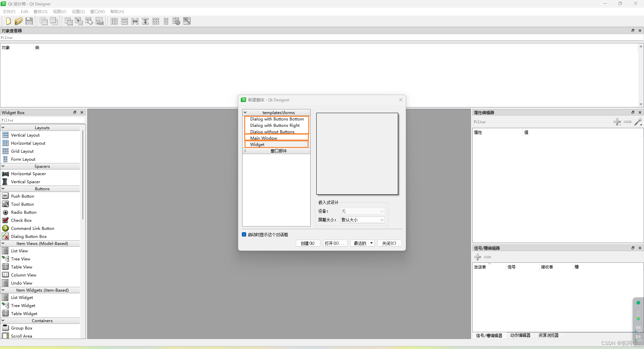Click the Adjust Size toolbar icon
The height and width of the screenshot is (349, 644).
click(x=187, y=21)
